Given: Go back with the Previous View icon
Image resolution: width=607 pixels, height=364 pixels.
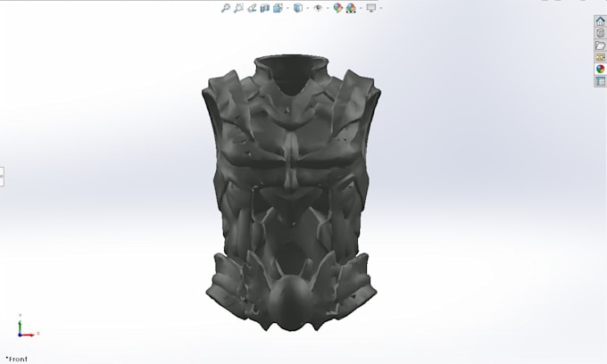Looking at the screenshot, I should [252, 8].
